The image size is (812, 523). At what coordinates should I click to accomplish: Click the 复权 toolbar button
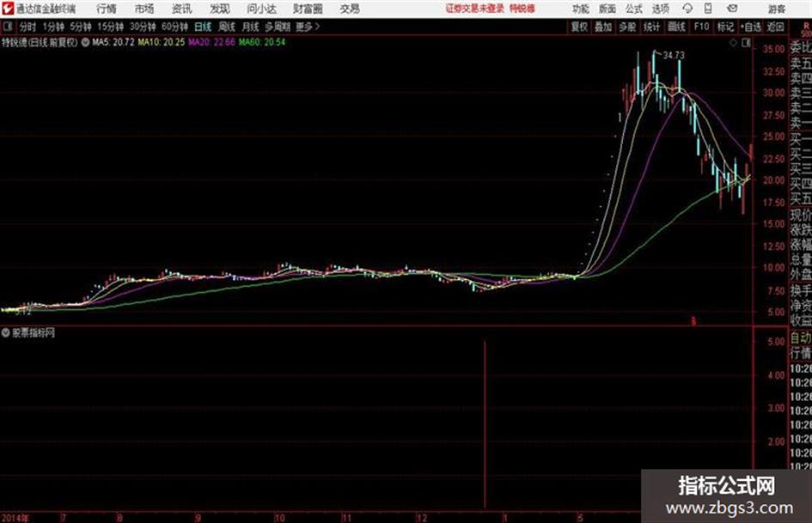coord(579,27)
